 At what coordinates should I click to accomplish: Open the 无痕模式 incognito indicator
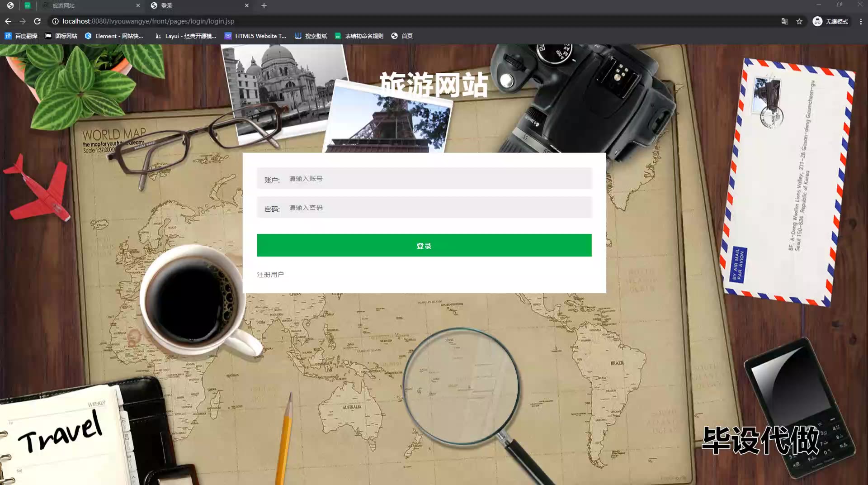[830, 21]
